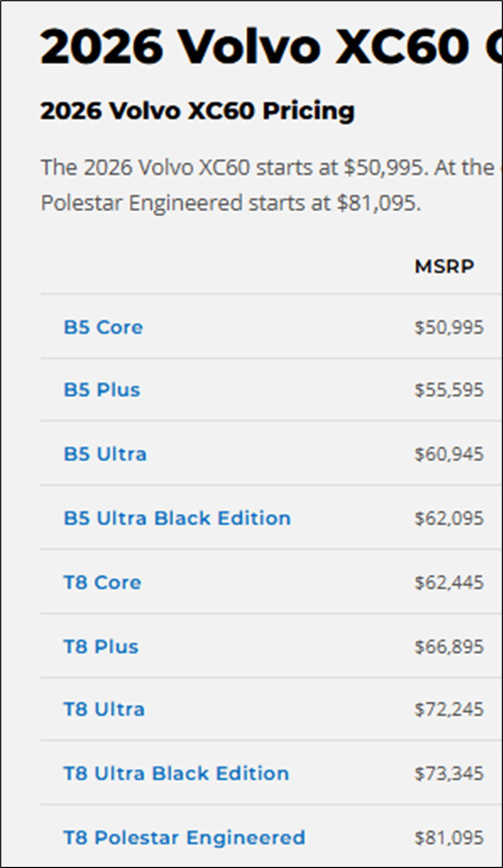Viewport: 503px width, 868px height.
Task: Click the $50,995 price in the B5 Core row
Action: (x=449, y=327)
